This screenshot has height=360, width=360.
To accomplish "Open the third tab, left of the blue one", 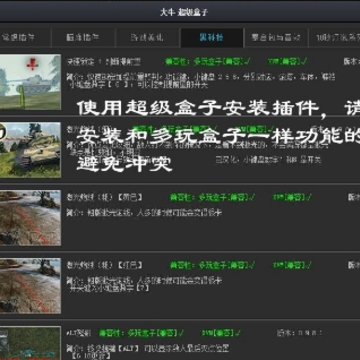I will pyautogui.click(x=147, y=38).
